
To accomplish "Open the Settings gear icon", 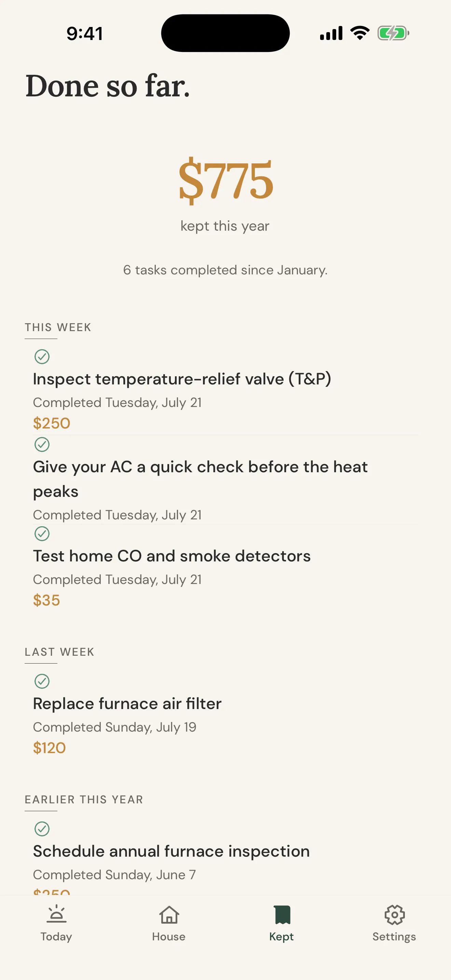I will pos(394,915).
